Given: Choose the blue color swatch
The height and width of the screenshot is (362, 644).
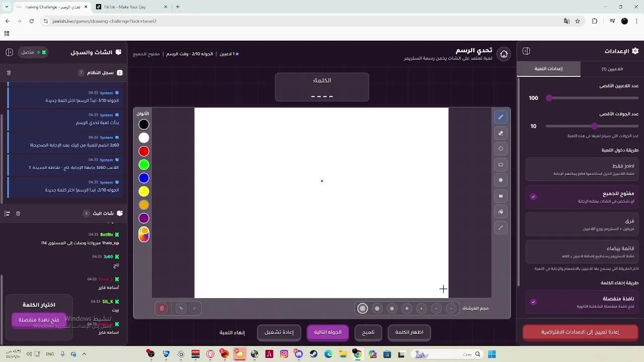Looking at the screenshot, I should pyautogui.click(x=144, y=178).
